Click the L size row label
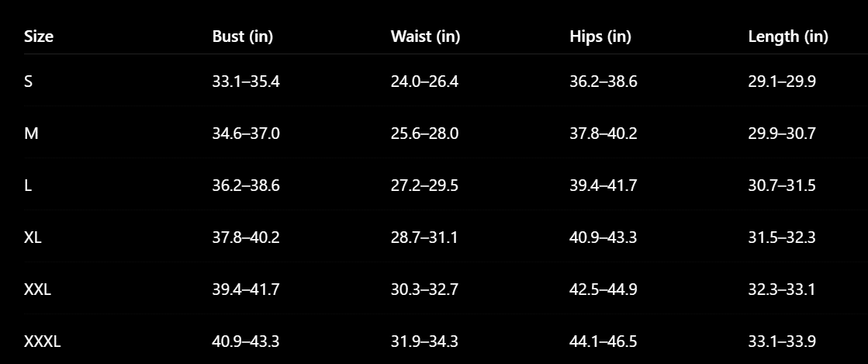The width and height of the screenshot is (868, 364). coord(28,185)
